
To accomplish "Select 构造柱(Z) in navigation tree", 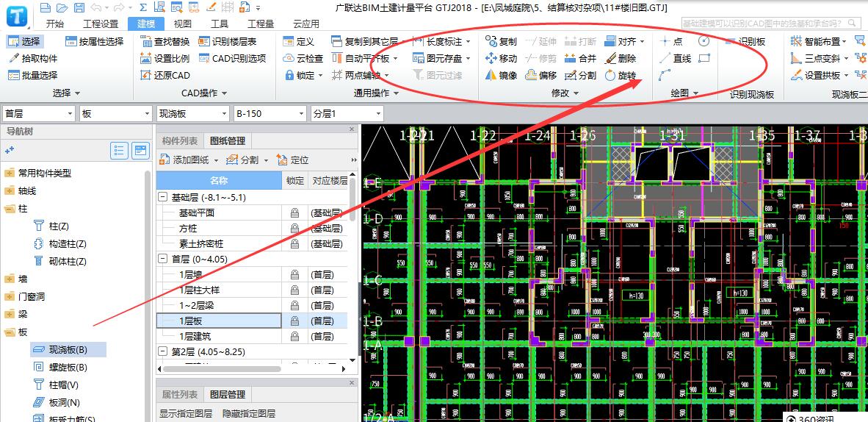I will coord(59,243).
